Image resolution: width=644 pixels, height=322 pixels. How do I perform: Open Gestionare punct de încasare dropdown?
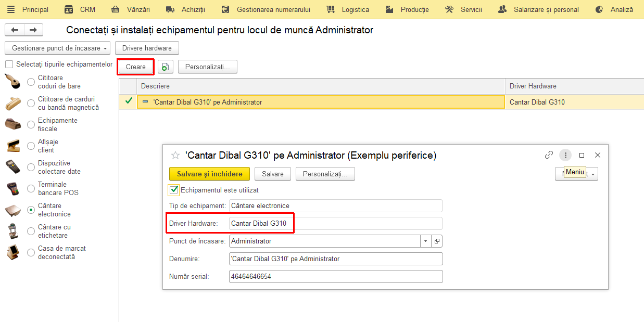pos(58,48)
